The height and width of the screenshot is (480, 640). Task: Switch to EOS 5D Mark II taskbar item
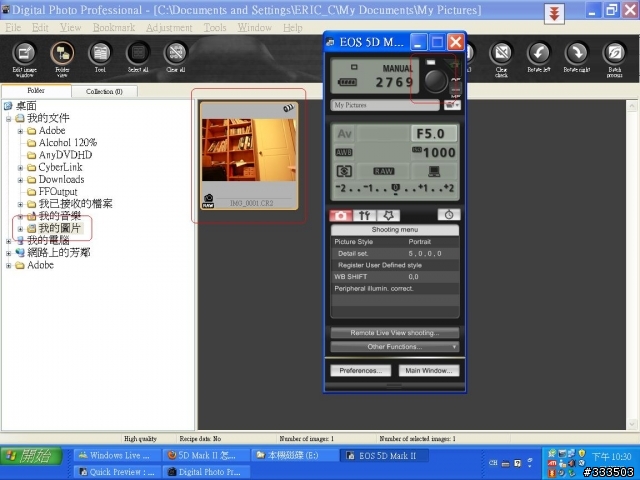click(x=384, y=455)
